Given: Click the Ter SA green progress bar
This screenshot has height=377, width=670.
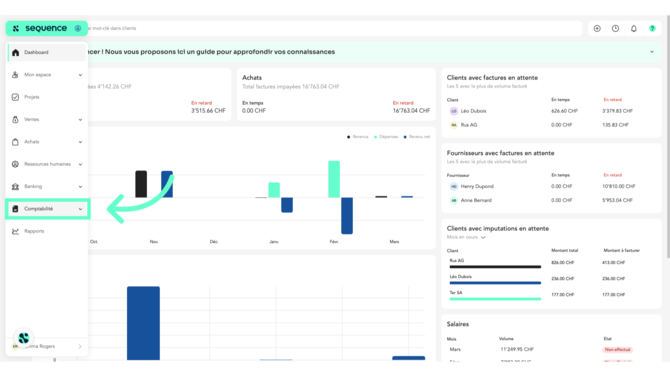Looking at the screenshot, I should 495,299.
